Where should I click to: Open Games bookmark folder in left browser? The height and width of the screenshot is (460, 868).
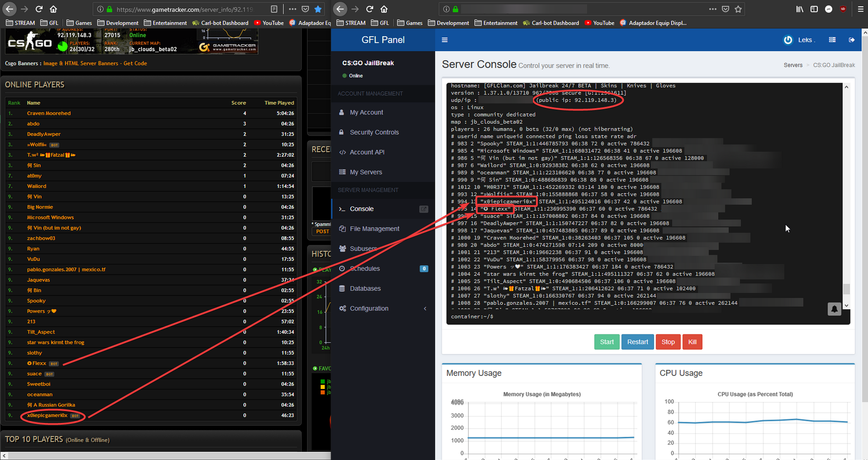[79, 23]
